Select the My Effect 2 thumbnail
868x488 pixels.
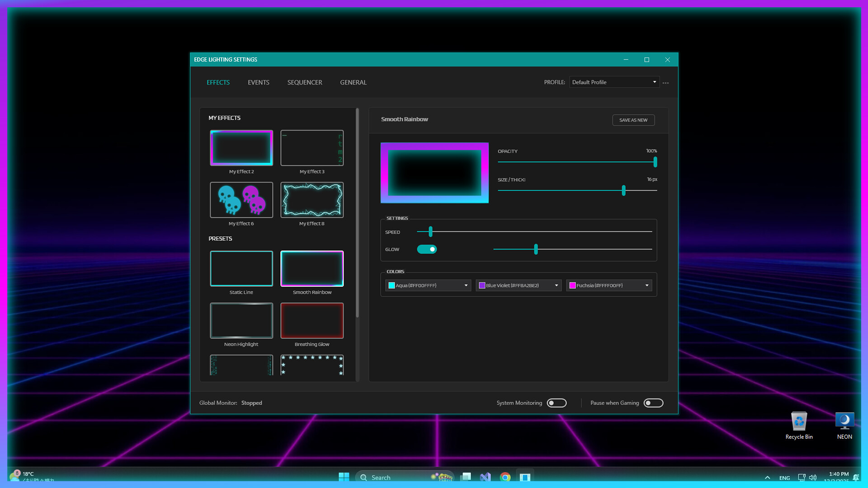241,148
